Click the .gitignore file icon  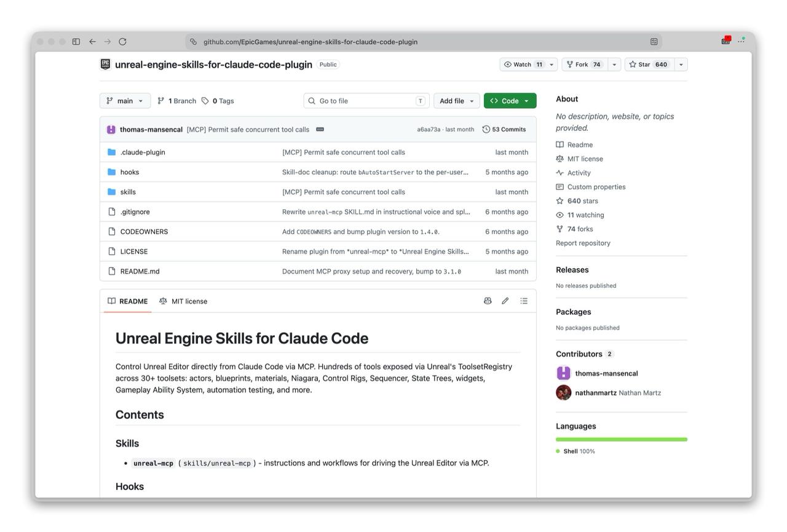[111, 212]
